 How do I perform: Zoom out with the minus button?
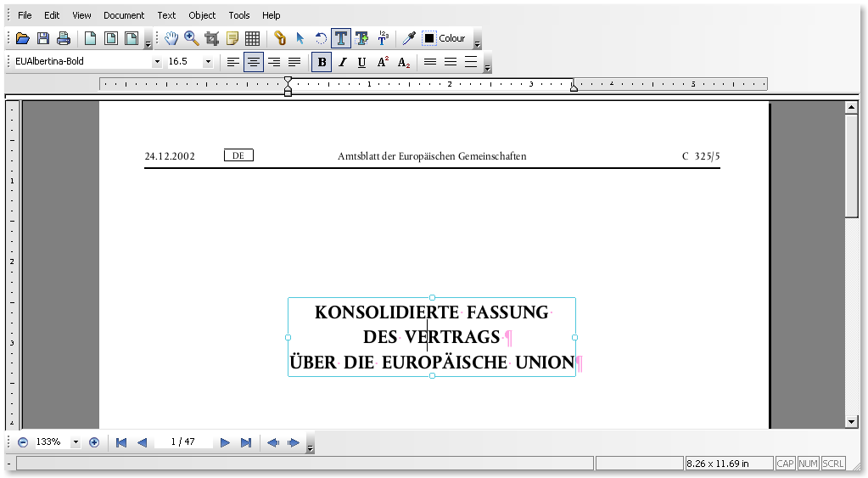tap(23, 442)
